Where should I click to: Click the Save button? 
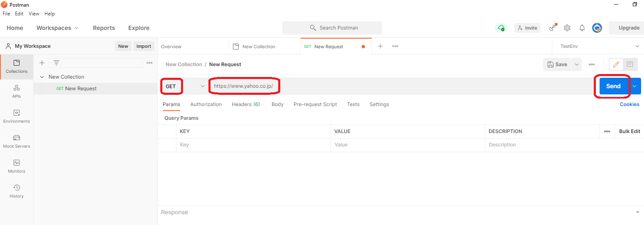[x=557, y=64]
